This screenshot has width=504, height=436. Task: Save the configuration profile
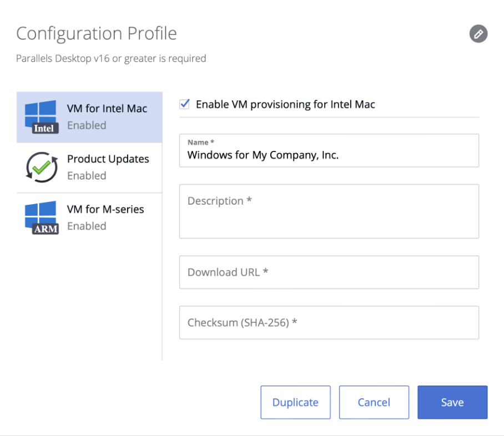(x=452, y=402)
